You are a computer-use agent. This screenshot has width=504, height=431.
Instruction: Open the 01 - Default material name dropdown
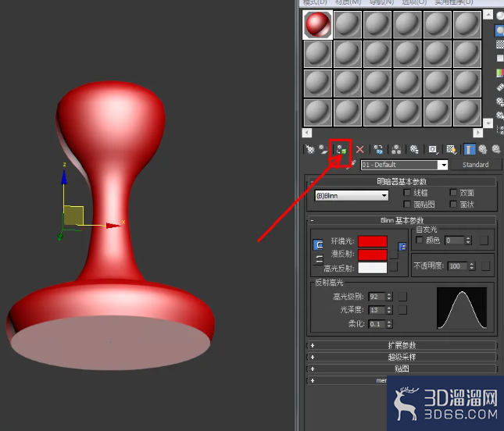[444, 165]
